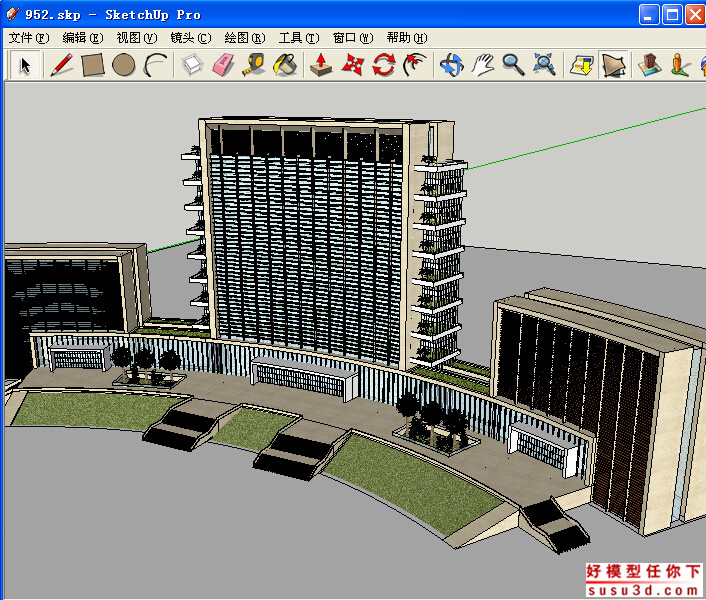Open the 绘图(R) menu
Image resolution: width=706 pixels, height=600 pixels.
click(x=245, y=38)
